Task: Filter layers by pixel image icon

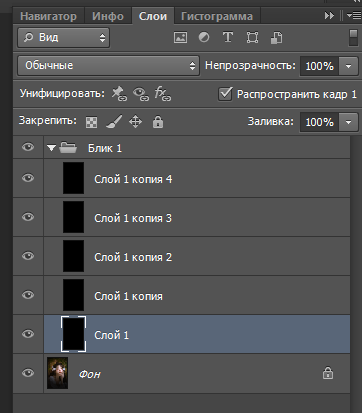Action: coord(180,38)
